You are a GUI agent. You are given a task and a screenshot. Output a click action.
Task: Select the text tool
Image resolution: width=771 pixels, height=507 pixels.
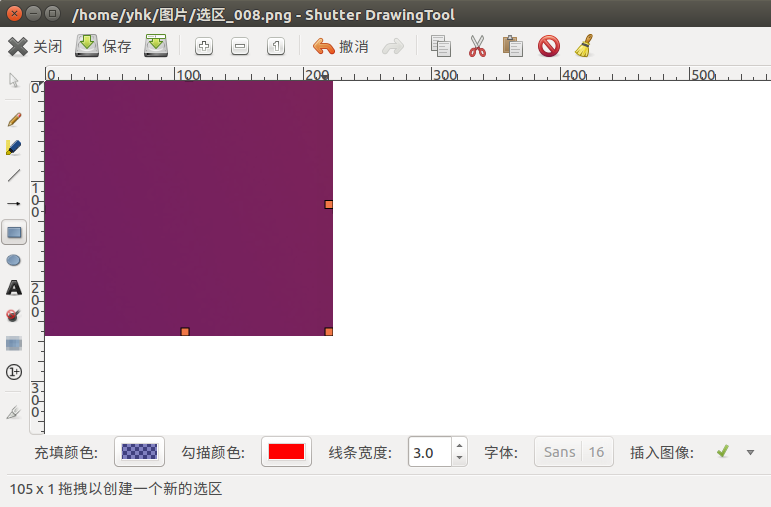coord(14,288)
